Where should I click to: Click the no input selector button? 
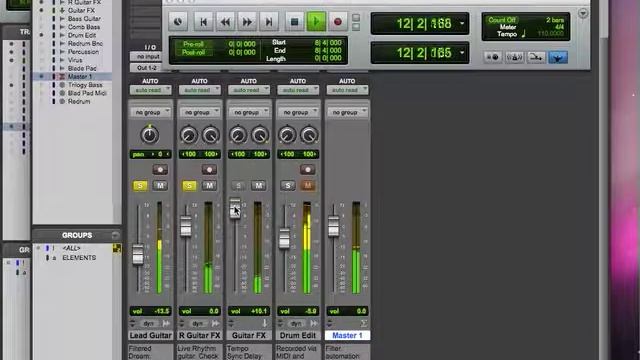[146, 56]
